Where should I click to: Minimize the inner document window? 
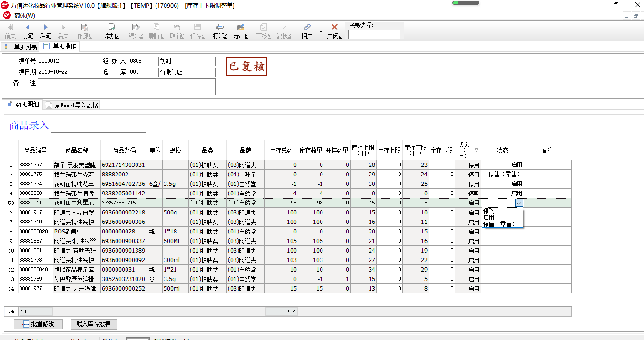click(x=626, y=15)
